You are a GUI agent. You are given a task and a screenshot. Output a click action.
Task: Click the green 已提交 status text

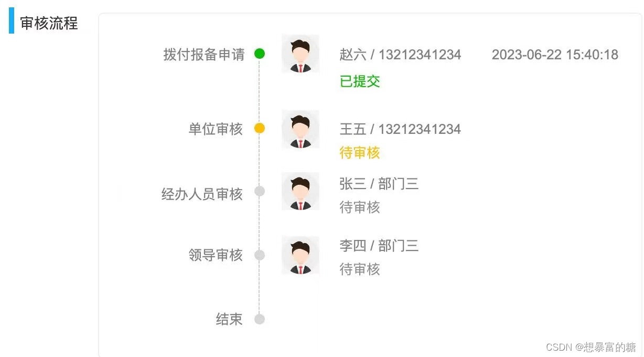(x=360, y=81)
